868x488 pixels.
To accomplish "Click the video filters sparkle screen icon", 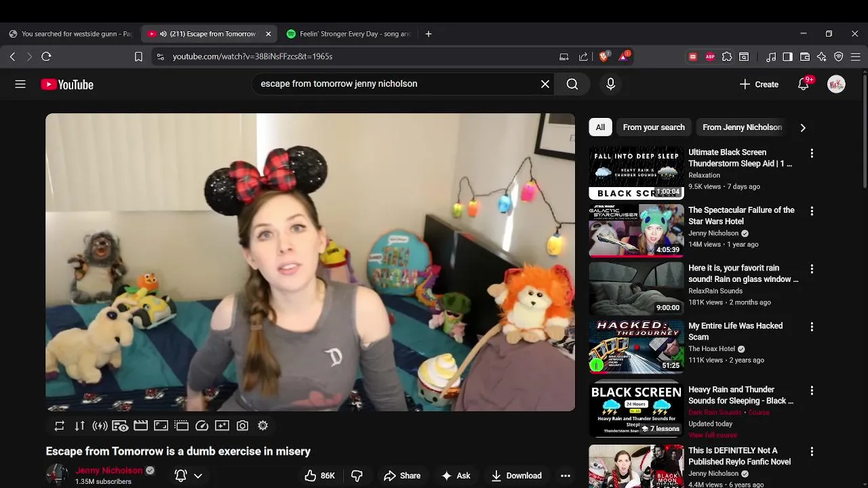I will pos(222,426).
